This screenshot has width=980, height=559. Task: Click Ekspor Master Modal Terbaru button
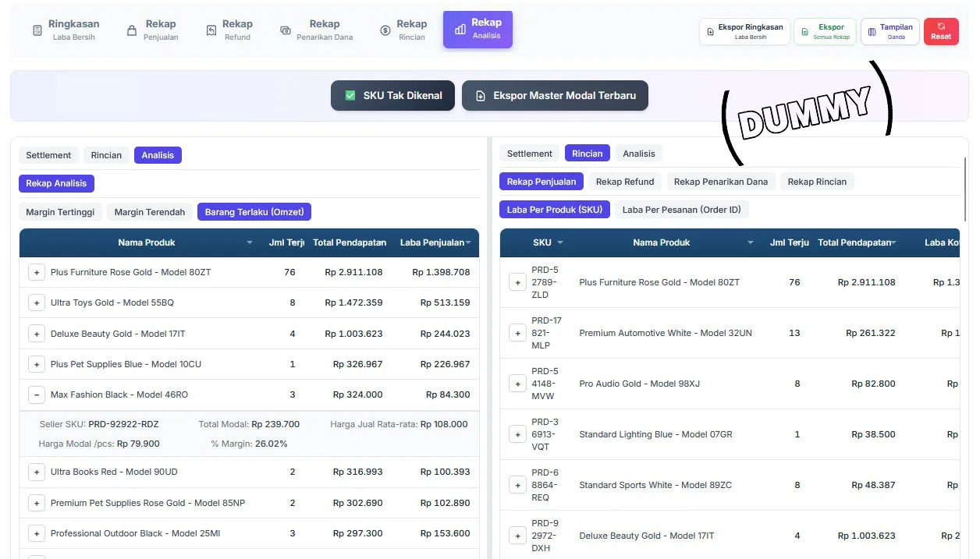(x=555, y=96)
